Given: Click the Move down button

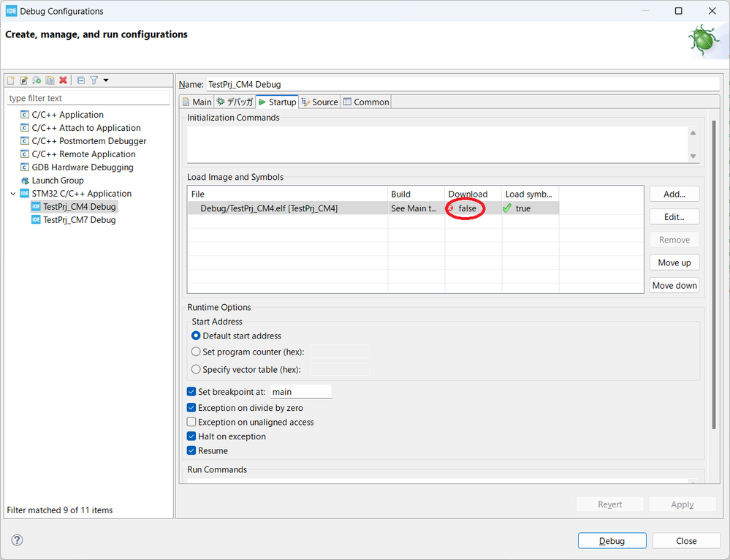Looking at the screenshot, I should tap(674, 285).
